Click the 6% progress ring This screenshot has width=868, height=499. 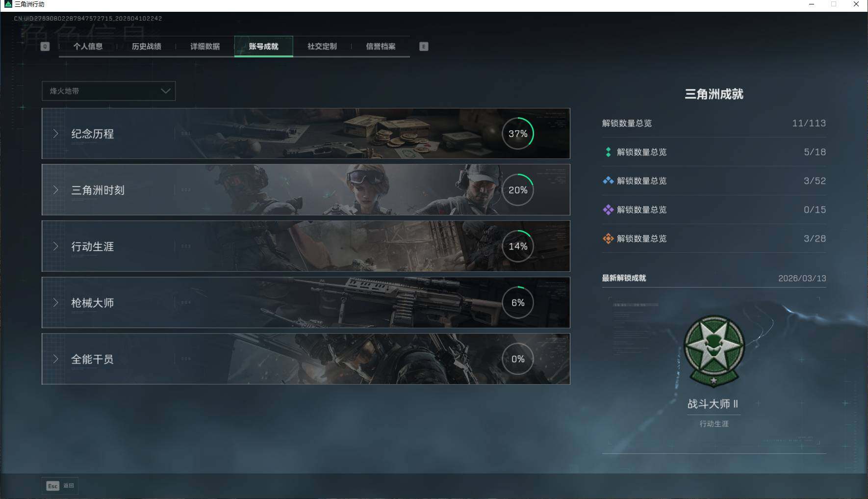coord(518,303)
